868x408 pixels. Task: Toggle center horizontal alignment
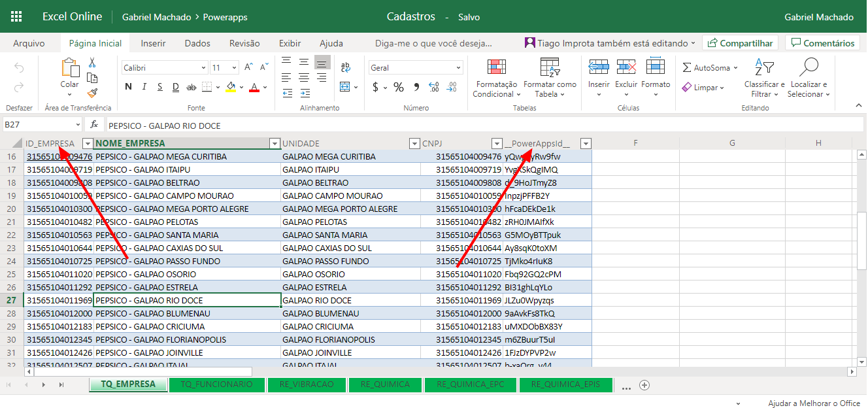point(304,77)
